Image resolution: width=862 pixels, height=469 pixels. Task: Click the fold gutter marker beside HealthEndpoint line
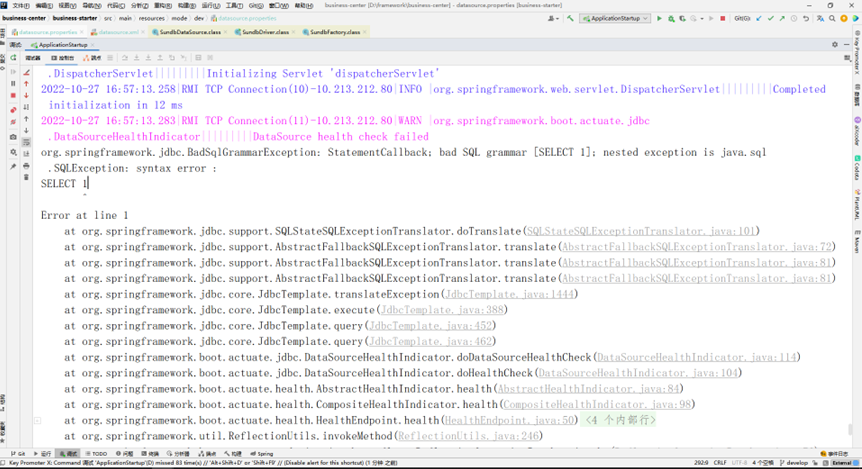point(37,421)
